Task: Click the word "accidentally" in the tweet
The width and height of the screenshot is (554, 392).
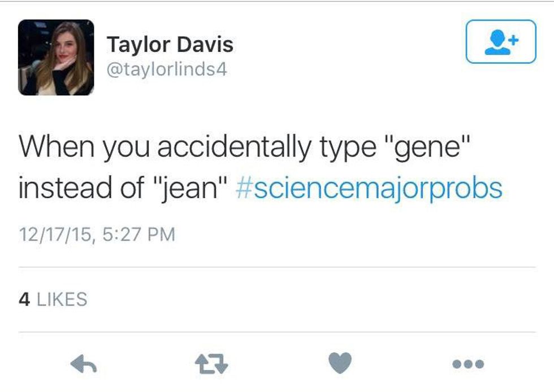Action: coord(233,148)
